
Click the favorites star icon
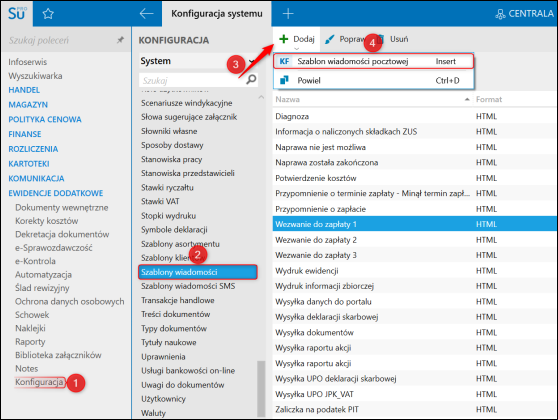tap(48, 14)
